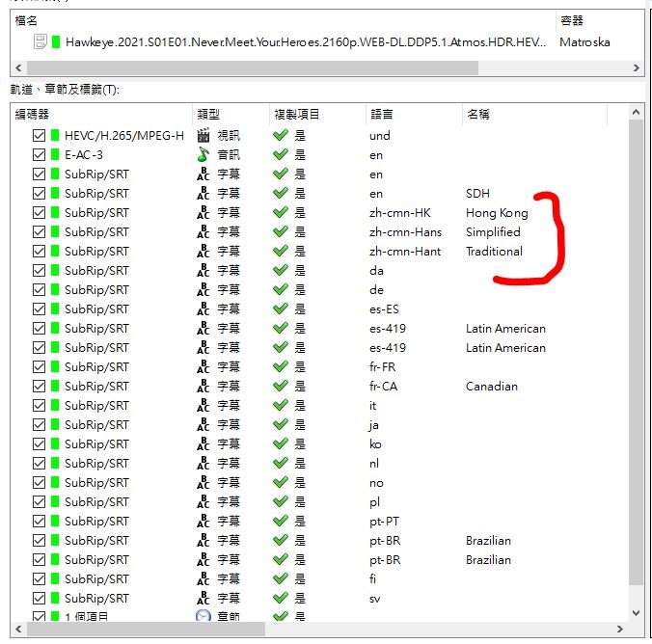Click the 'Canadian' name cell
The image size is (652, 644).
[x=492, y=387]
